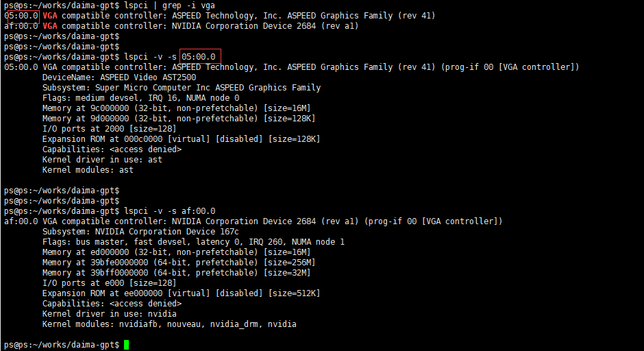Click 'Kernel modules: ast' line

(x=88, y=170)
